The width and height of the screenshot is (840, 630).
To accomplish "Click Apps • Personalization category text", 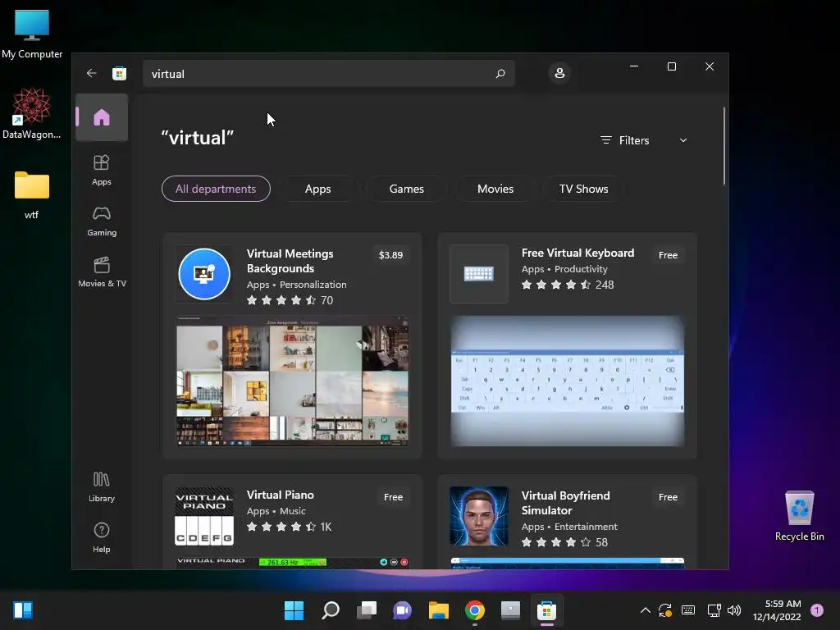I will [296, 285].
